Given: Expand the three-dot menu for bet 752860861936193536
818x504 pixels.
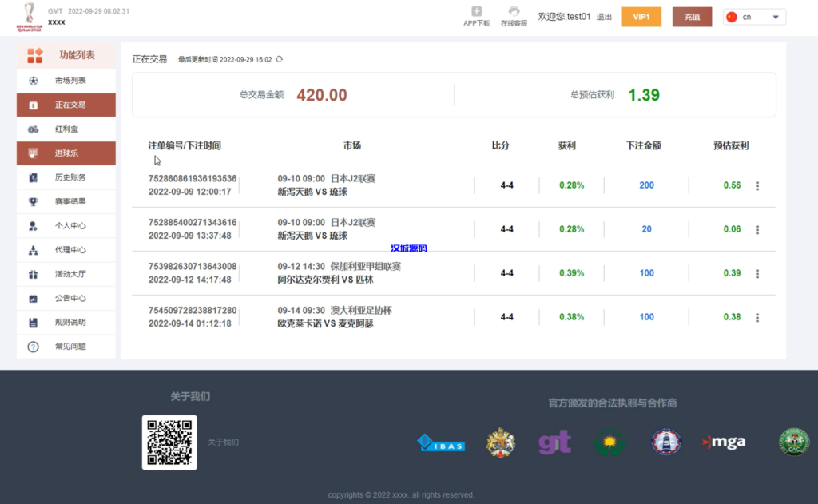Looking at the screenshot, I should pyautogui.click(x=757, y=185).
